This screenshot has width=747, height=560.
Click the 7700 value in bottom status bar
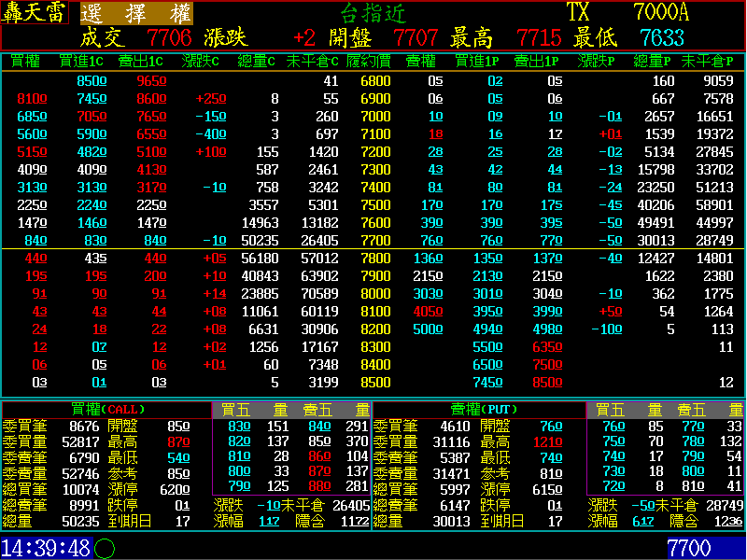point(689,549)
